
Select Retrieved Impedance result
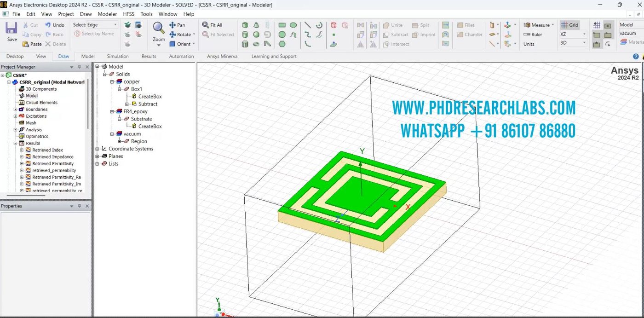(x=52, y=157)
